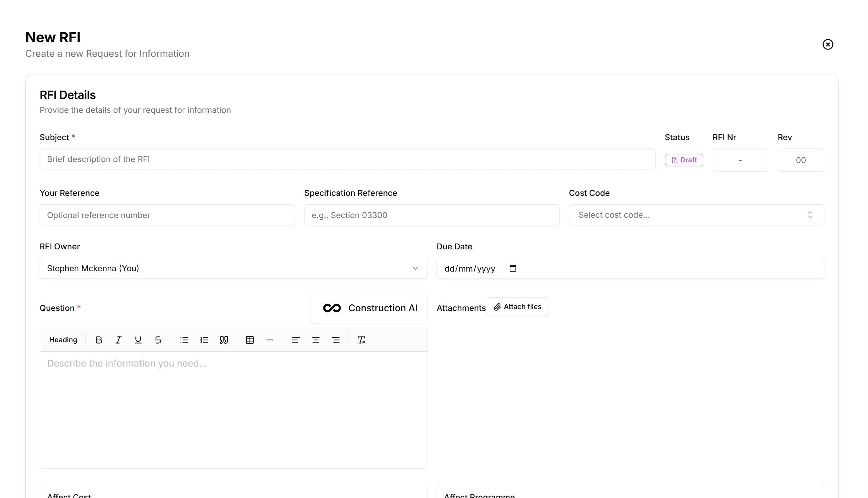Apply underline formatting
The image size is (868, 498).
coord(138,340)
